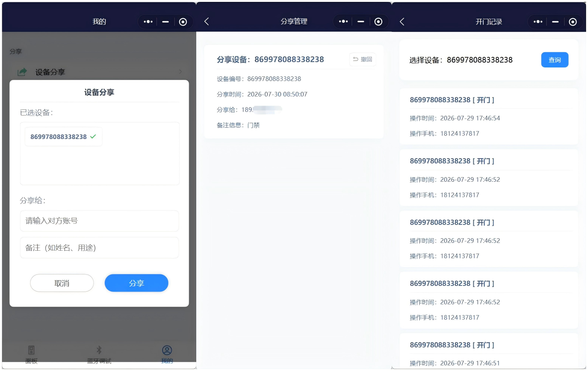Tap circle close icon on 分享管理 screen
Image resolution: width=588 pixels, height=371 pixels.
coord(378,22)
